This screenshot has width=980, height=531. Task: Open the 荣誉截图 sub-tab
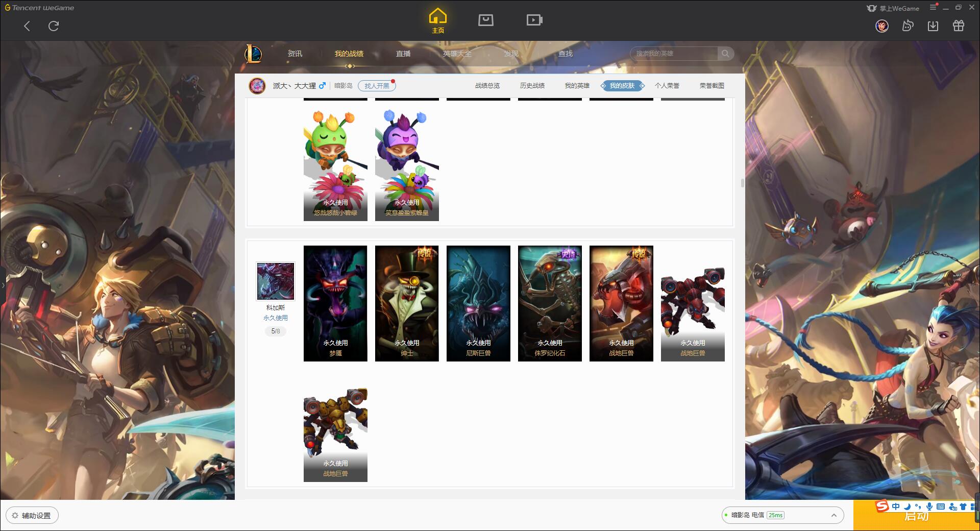coord(712,86)
